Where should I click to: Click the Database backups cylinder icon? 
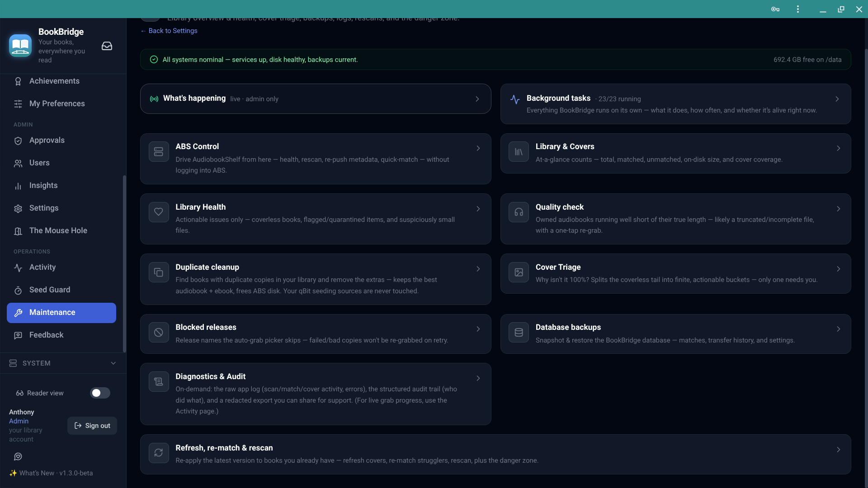click(519, 332)
